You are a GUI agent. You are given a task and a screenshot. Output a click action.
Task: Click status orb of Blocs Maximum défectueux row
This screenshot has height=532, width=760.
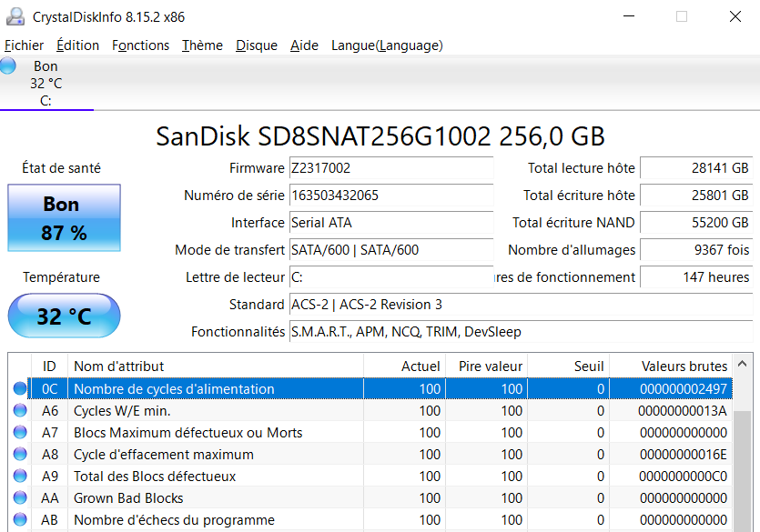click(x=20, y=432)
